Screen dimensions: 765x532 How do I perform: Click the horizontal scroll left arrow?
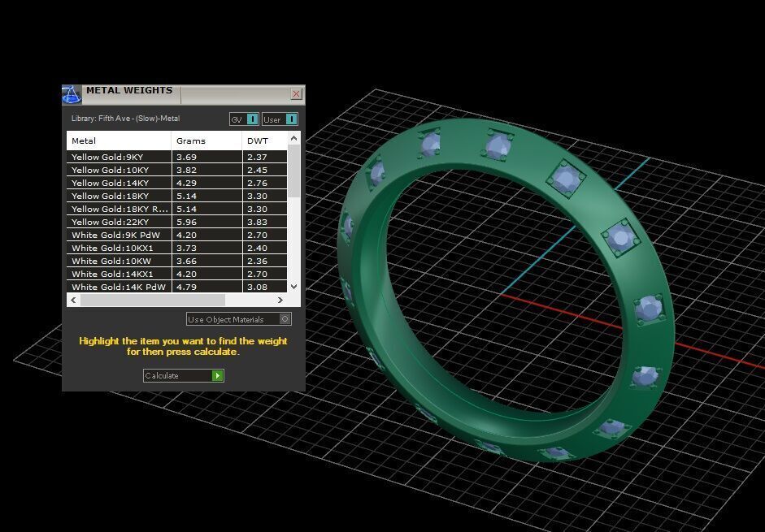coord(73,300)
